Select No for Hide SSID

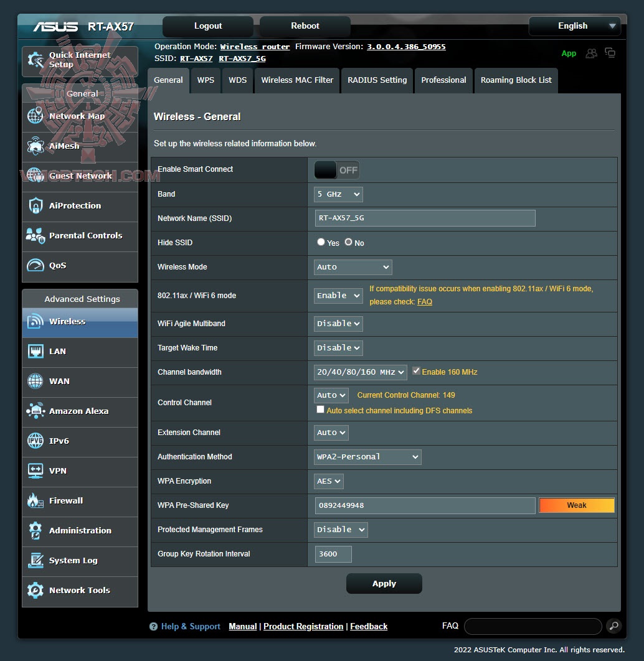pos(348,242)
